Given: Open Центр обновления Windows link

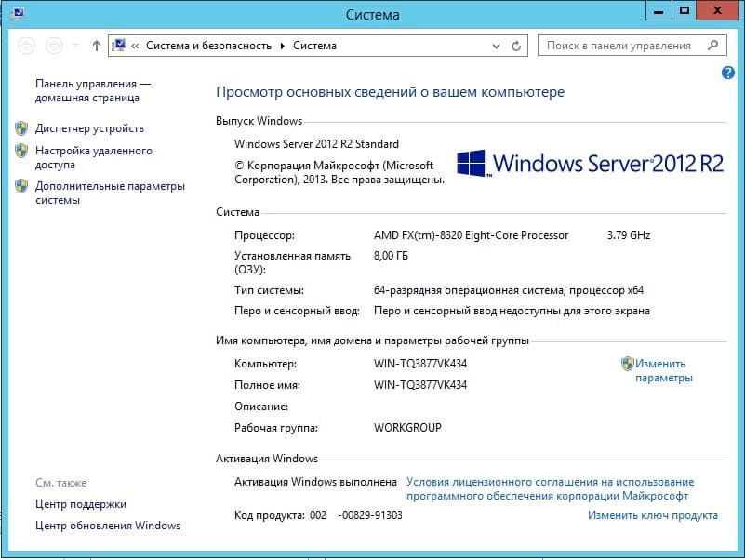Looking at the screenshot, I should [108, 526].
